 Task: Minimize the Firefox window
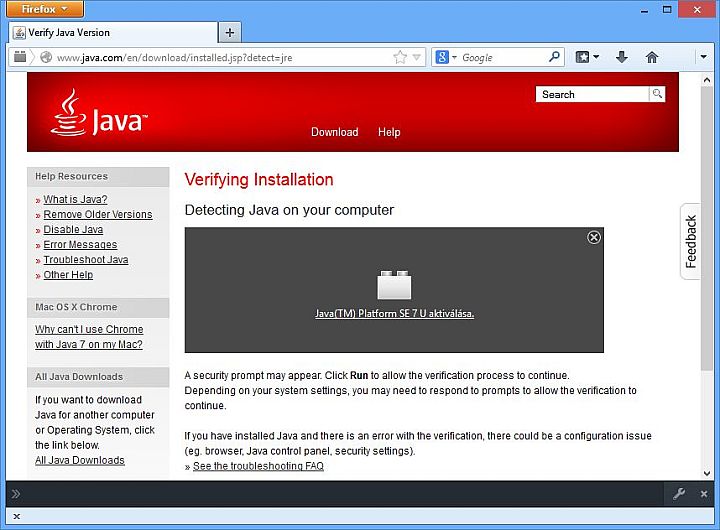tap(645, 10)
